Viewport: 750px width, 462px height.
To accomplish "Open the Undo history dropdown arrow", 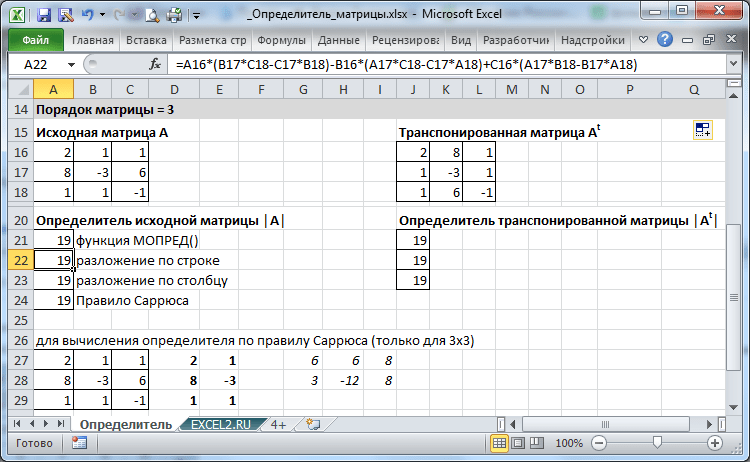I will tap(102, 15).
